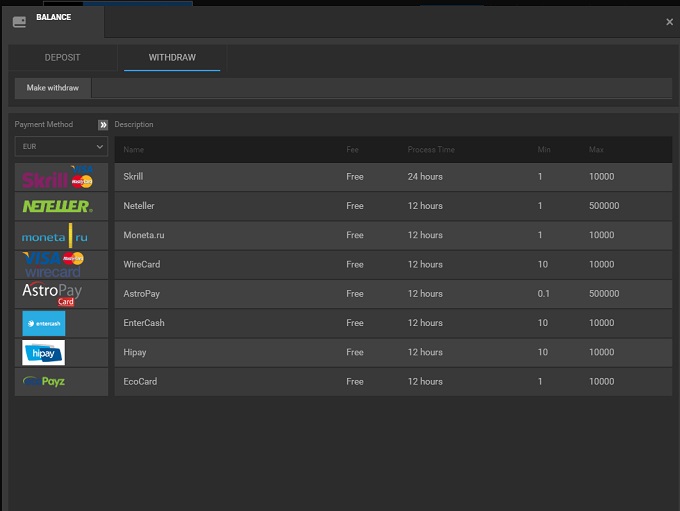Select the Visa WireCard payment logo
This screenshot has width=680, height=511.
point(54,265)
